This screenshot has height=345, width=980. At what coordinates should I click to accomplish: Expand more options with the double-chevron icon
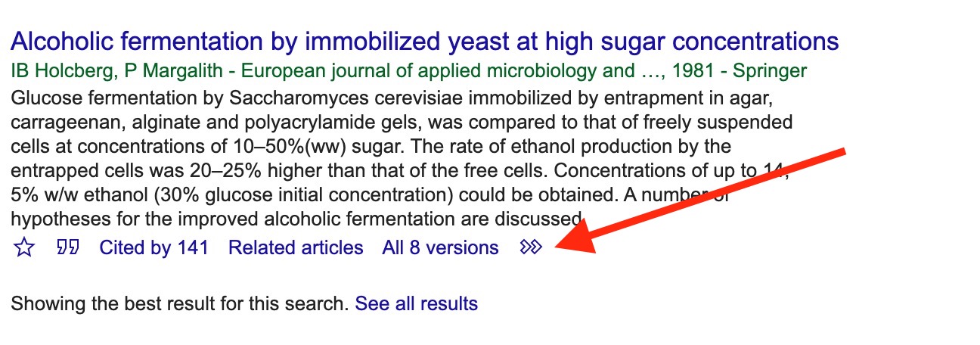(532, 247)
